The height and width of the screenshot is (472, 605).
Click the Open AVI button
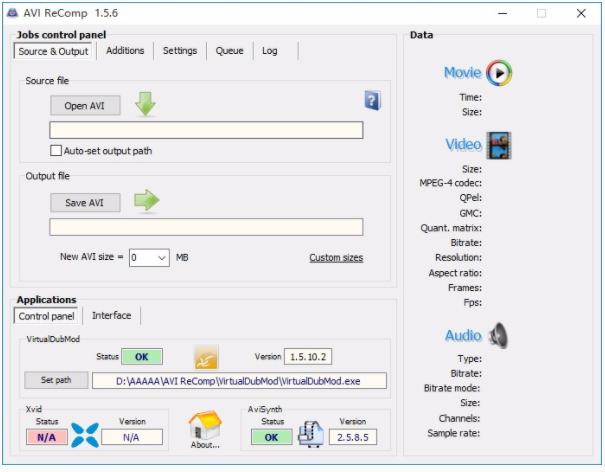[x=85, y=105]
